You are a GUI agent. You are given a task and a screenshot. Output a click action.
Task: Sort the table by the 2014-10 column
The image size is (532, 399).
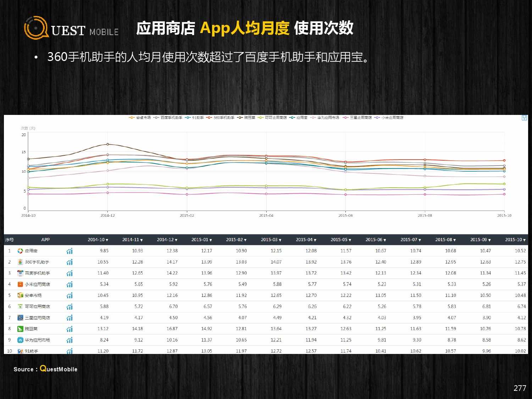pos(98,240)
